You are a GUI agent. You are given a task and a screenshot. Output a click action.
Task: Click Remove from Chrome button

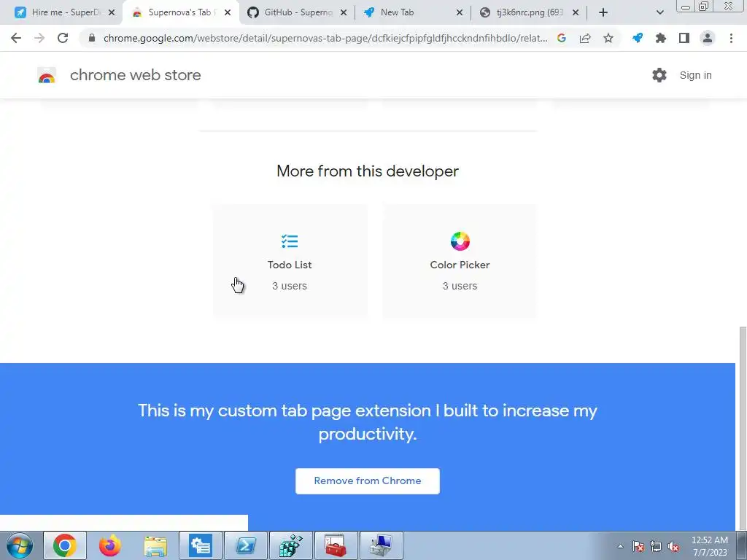[x=368, y=481]
